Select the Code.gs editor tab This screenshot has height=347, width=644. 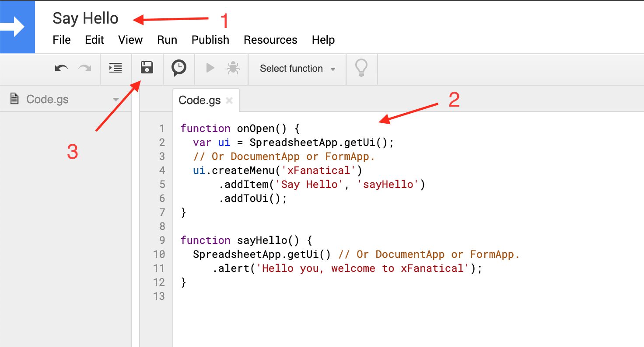tap(199, 100)
